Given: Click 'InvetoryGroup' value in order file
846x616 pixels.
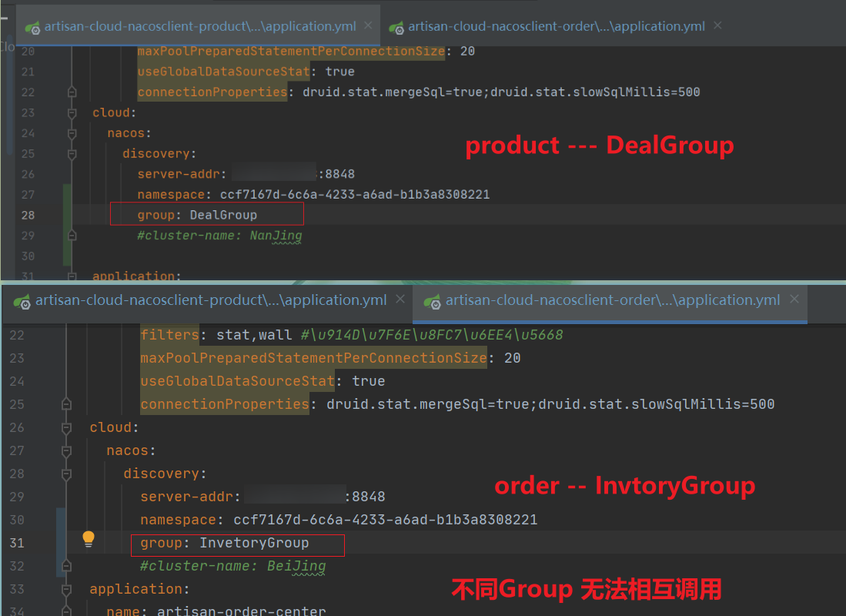Looking at the screenshot, I should pyautogui.click(x=254, y=543).
